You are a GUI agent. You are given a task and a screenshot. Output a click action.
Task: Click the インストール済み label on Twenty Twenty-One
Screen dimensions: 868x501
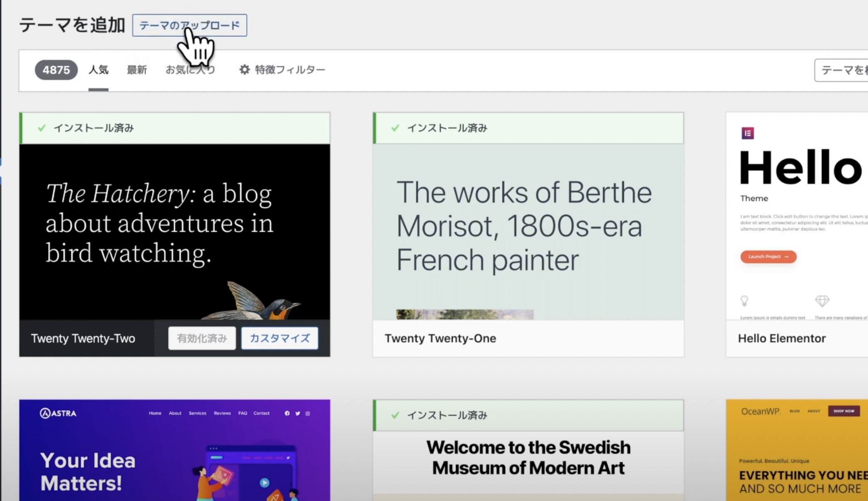(447, 128)
